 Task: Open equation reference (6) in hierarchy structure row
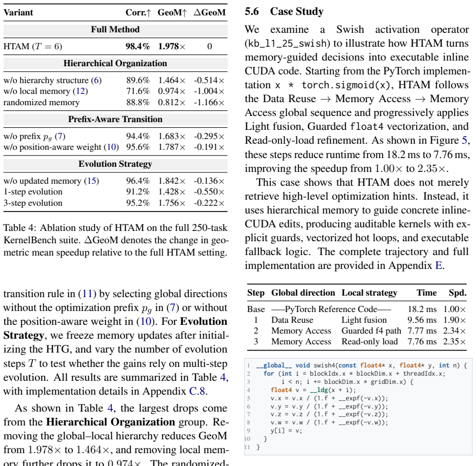[x=96, y=80]
